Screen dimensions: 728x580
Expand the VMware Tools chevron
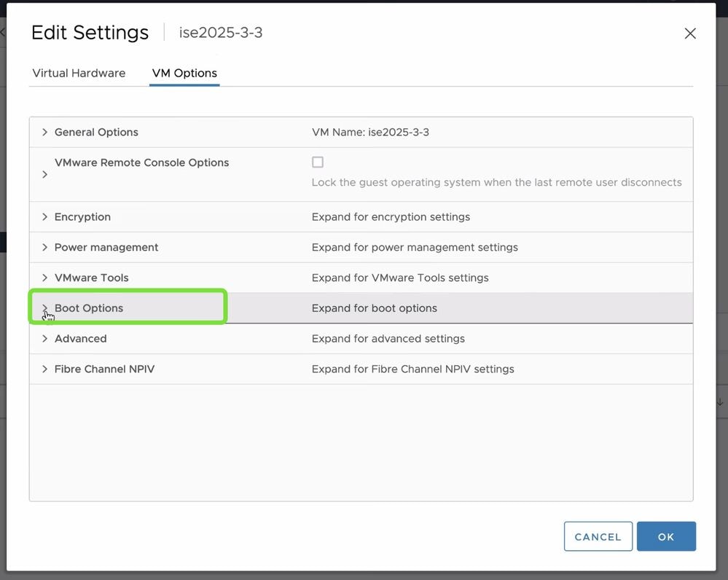44,278
